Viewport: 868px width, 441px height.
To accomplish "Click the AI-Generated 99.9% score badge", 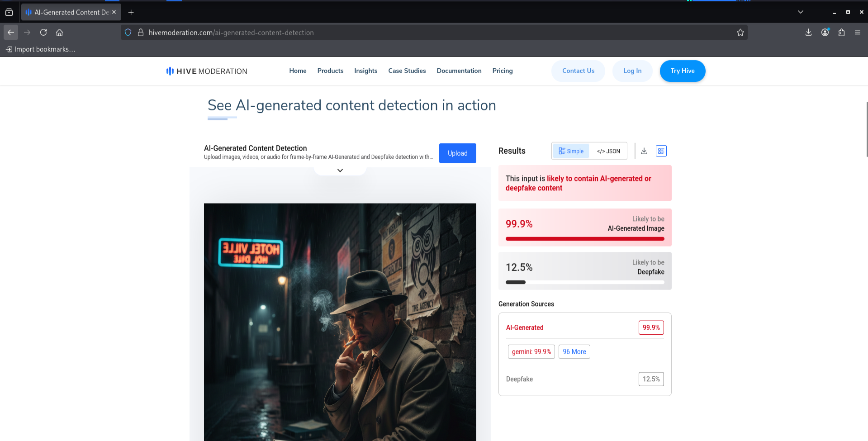I will (x=651, y=327).
